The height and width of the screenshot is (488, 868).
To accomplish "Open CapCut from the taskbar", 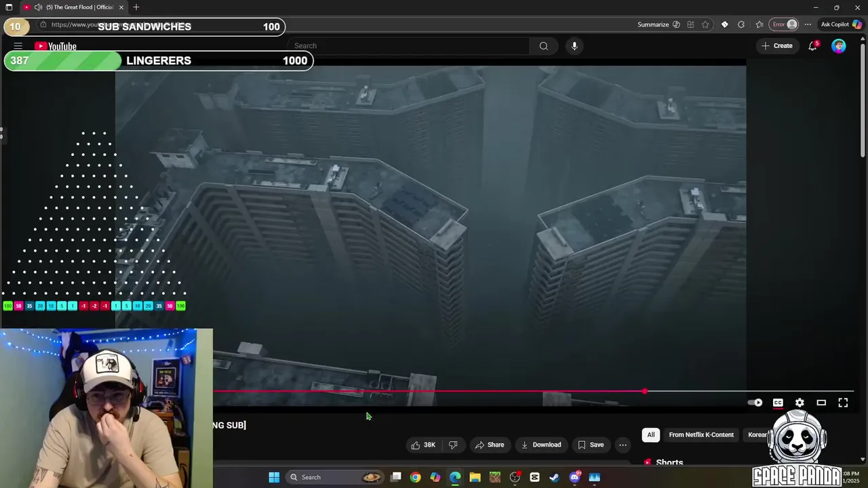I will 534,477.
